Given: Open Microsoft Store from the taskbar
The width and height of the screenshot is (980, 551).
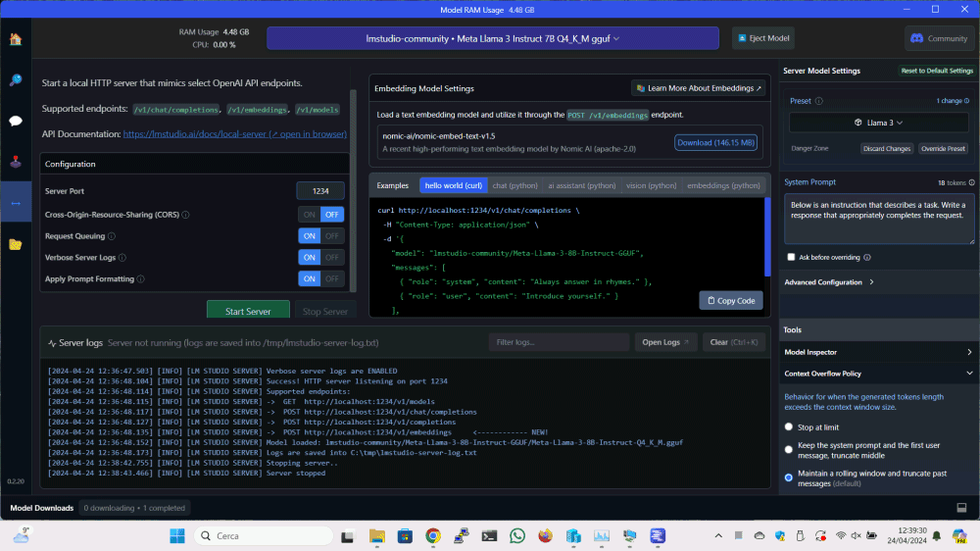Looking at the screenshot, I should pyautogui.click(x=405, y=536).
